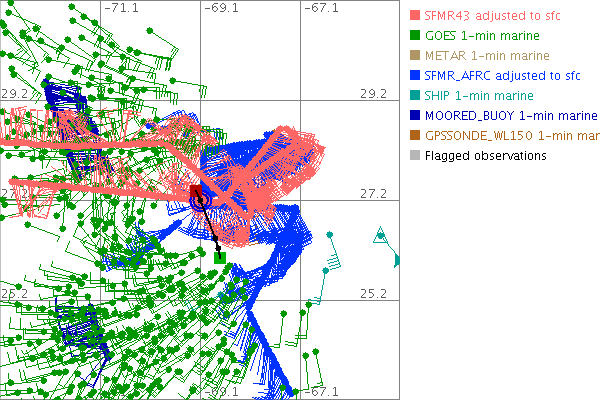Click the tan METAR legend swatch

pyautogui.click(x=413, y=55)
